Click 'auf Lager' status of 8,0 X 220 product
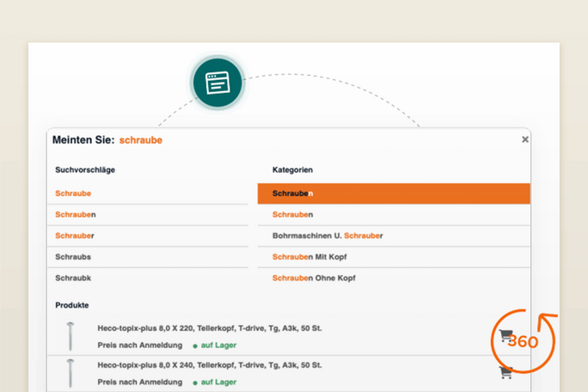 215,345
